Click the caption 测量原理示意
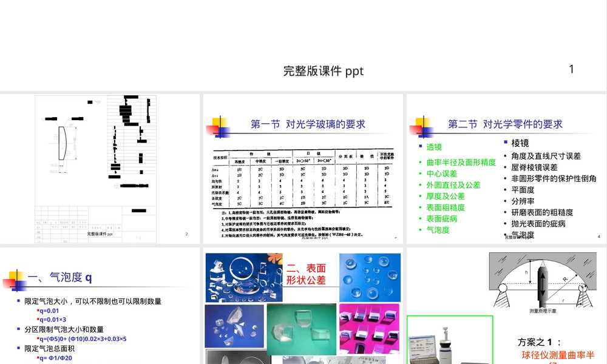Image resolution: width=607 pixels, height=364 pixels. 543,311
